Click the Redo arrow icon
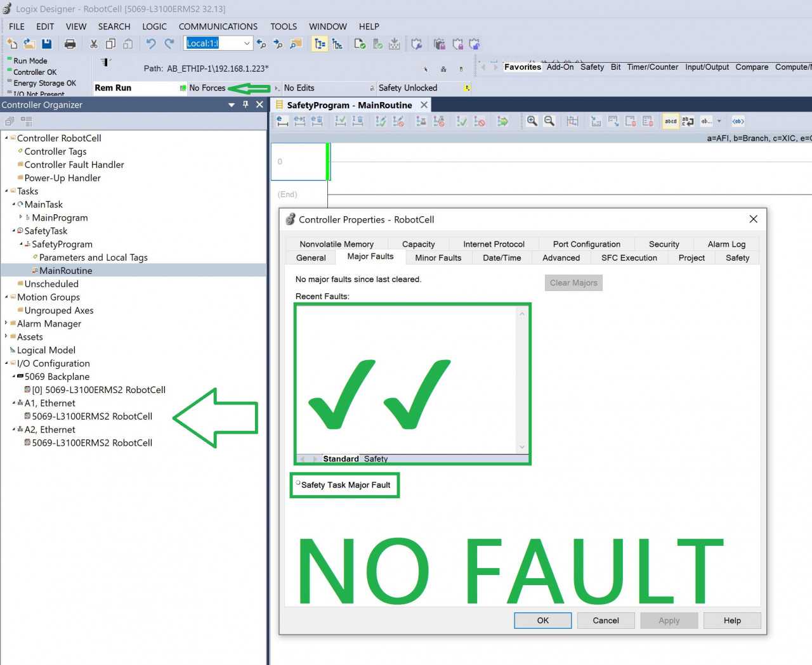 click(x=169, y=44)
